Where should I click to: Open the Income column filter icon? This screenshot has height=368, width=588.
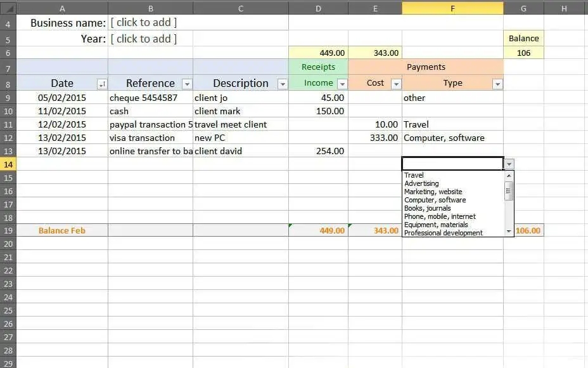coord(341,83)
